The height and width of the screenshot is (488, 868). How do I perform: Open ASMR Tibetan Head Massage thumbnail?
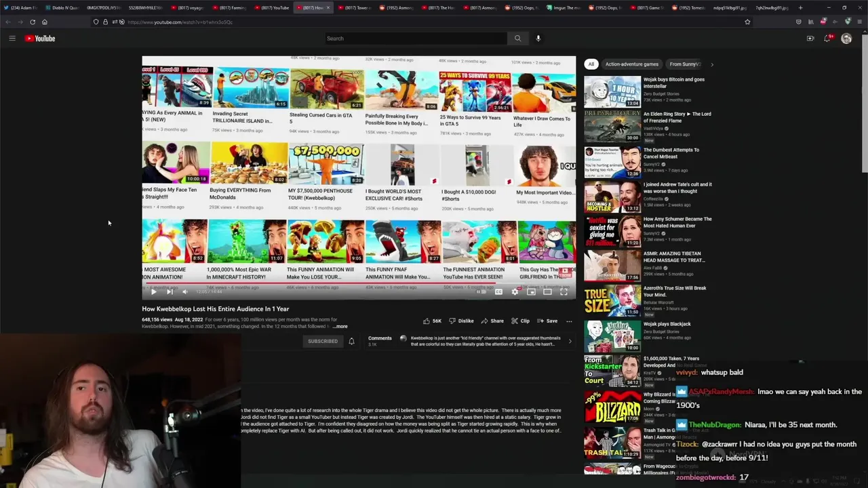[x=612, y=265]
